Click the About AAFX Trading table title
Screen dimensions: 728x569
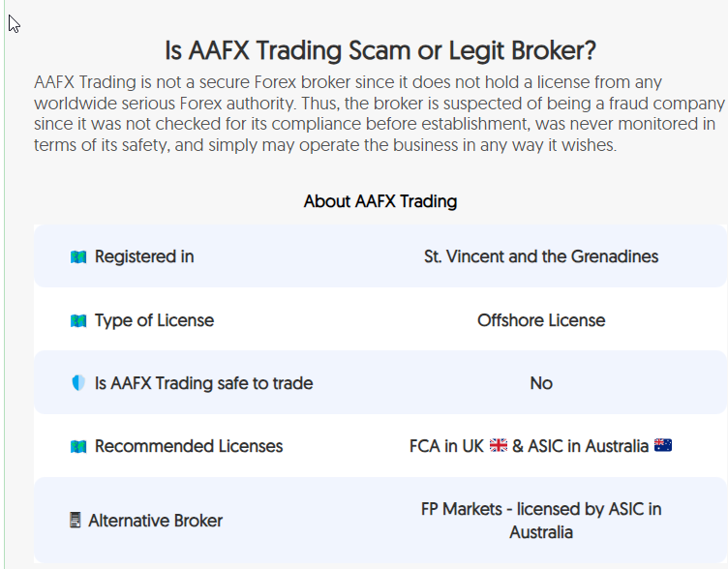(x=380, y=201)
